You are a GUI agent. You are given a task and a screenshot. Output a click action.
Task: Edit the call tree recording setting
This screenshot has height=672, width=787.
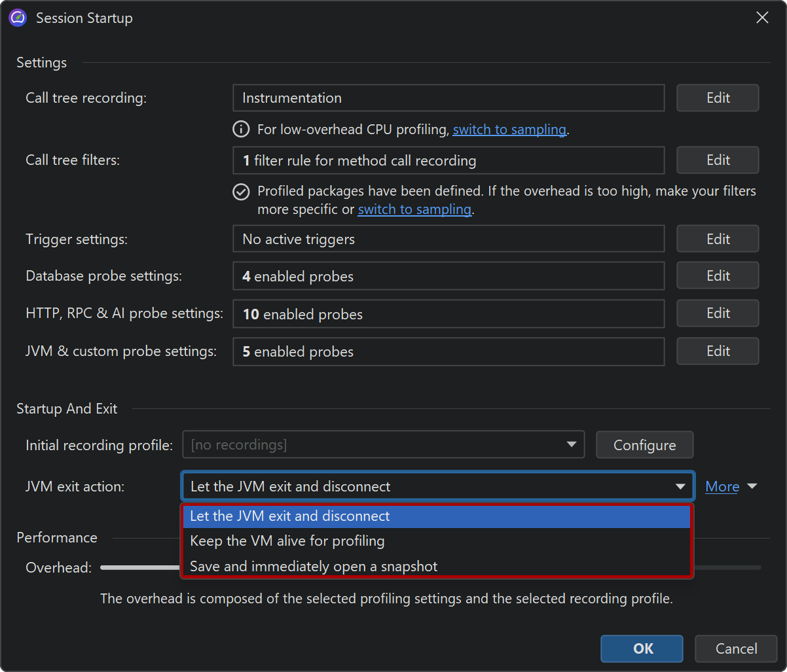[718, 98]
